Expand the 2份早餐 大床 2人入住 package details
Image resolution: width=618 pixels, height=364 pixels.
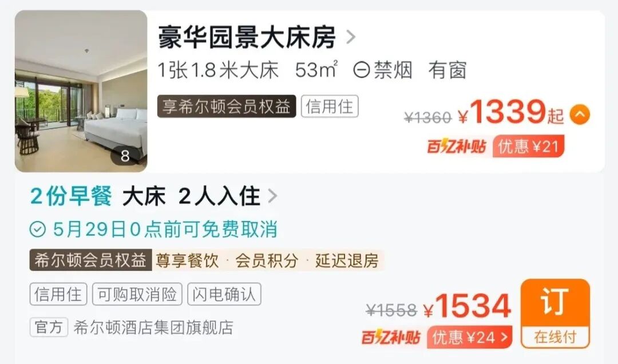[x=154, y=196]
